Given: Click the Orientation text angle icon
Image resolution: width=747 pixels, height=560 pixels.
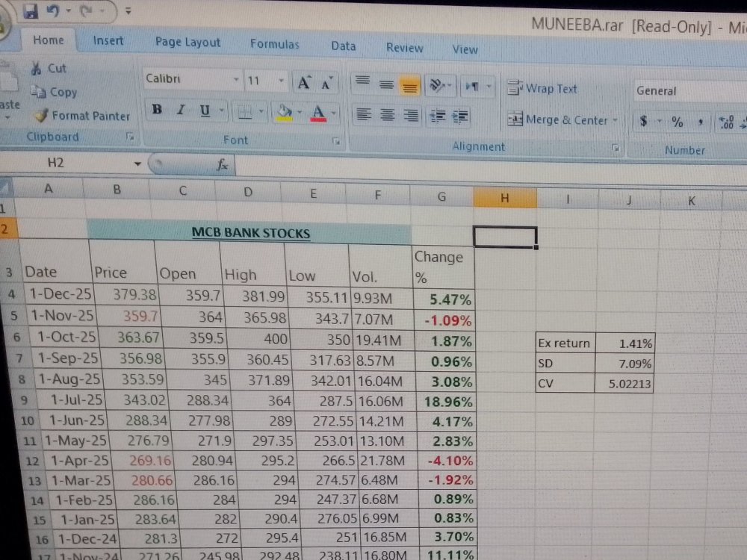Looking at the screenshot, I should click(437, 86).
